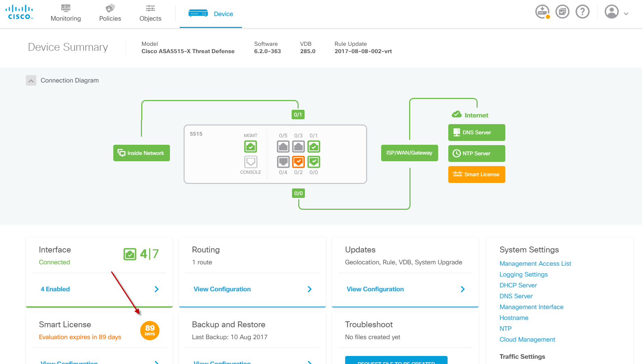Open the task list icon

pyautogui.click(x=563, y=12)
